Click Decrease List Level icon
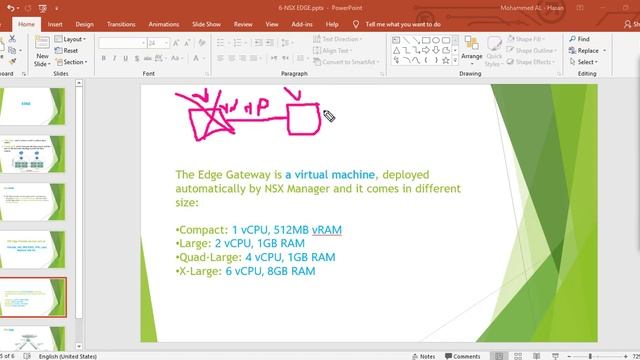The width and height of the screenshot is (640, 360). 258,43
